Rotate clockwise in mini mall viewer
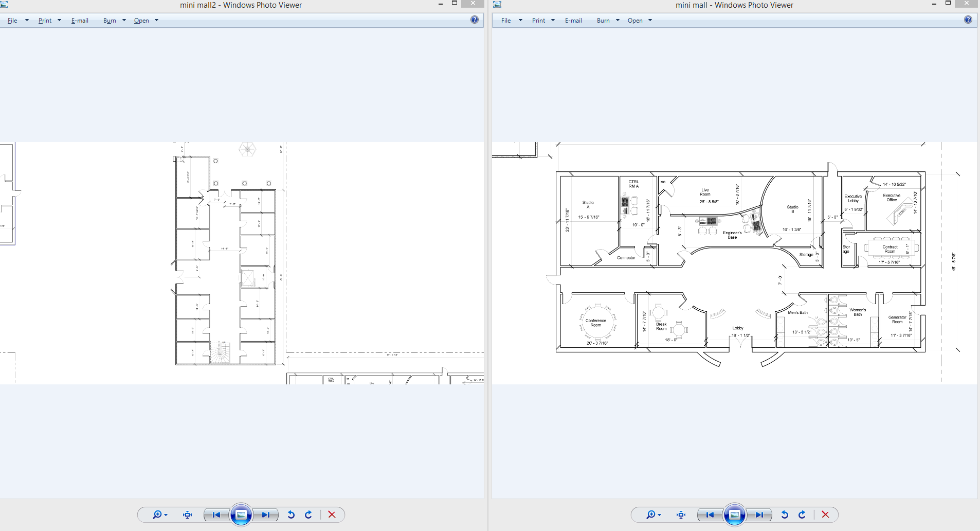This screenshot has height=531, width=980. (802, 515)
